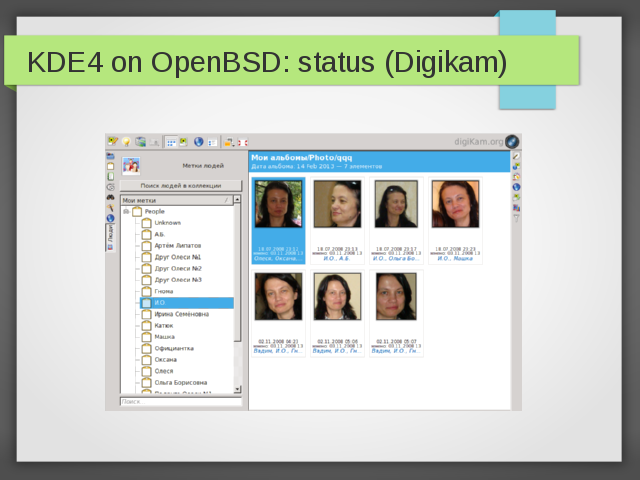Open the globe icon in the right sidebar
640x480 pixels.
[516, 187]
